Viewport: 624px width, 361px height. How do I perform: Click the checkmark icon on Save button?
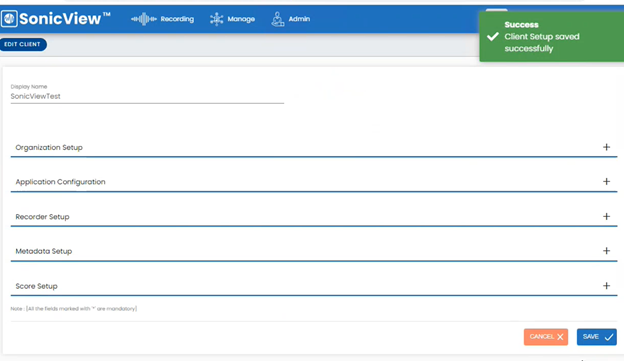point(608,337)
